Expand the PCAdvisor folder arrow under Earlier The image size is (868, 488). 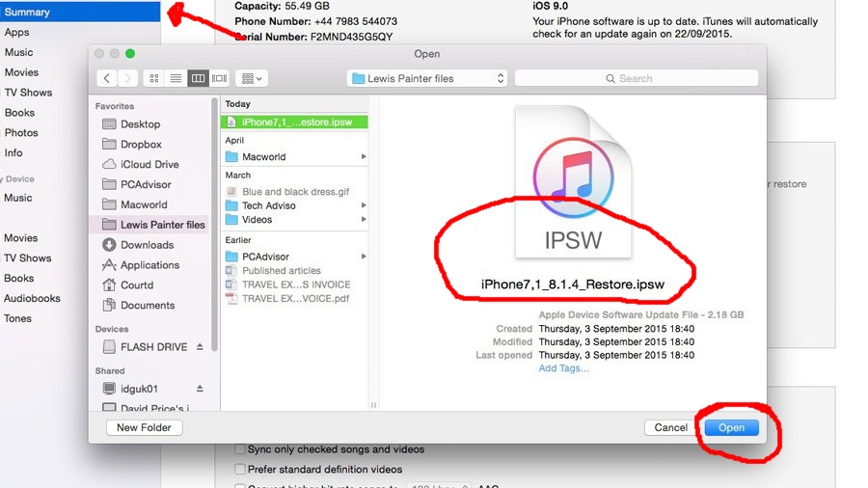[364, 257]
